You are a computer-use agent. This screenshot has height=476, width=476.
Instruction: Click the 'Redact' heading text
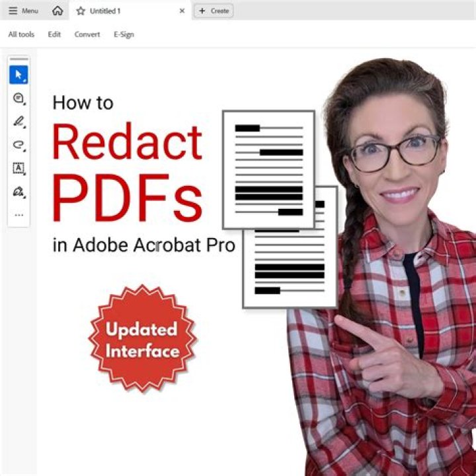click(127, 141)
